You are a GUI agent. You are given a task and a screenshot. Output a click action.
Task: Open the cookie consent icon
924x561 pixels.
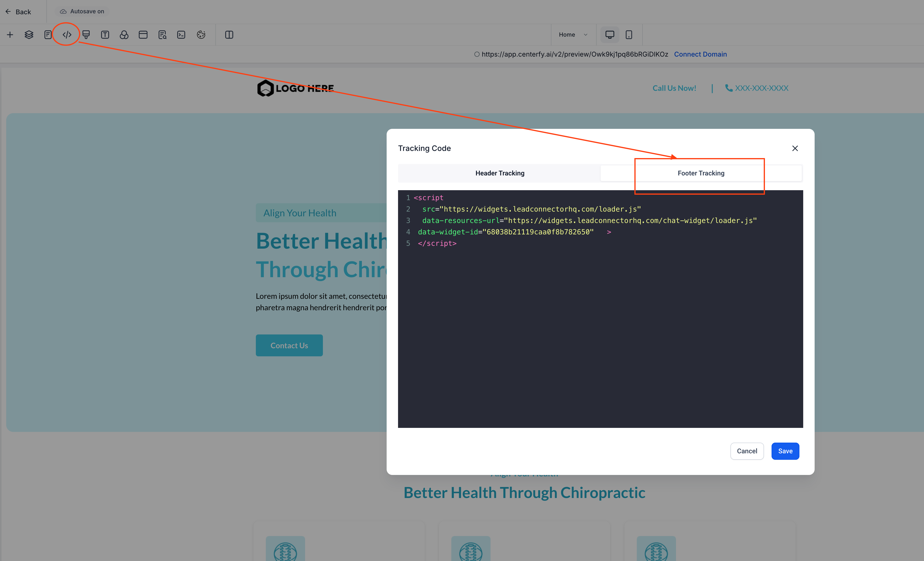click(201, 35)
